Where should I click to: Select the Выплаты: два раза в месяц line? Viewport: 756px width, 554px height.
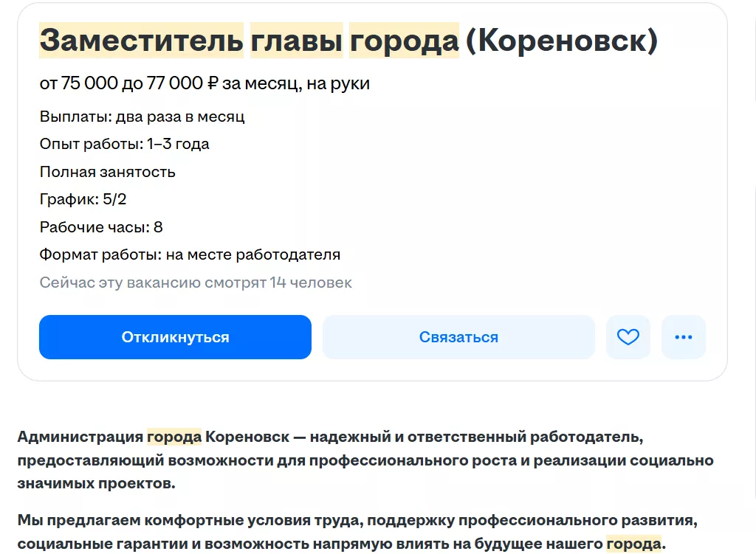pos(142,117)
